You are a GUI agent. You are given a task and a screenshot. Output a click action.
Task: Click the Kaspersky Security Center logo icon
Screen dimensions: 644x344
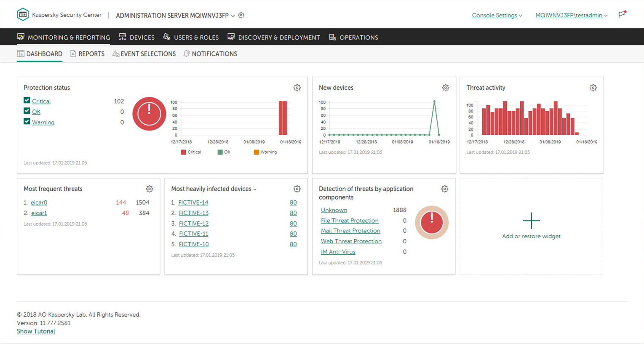point(23,15)
